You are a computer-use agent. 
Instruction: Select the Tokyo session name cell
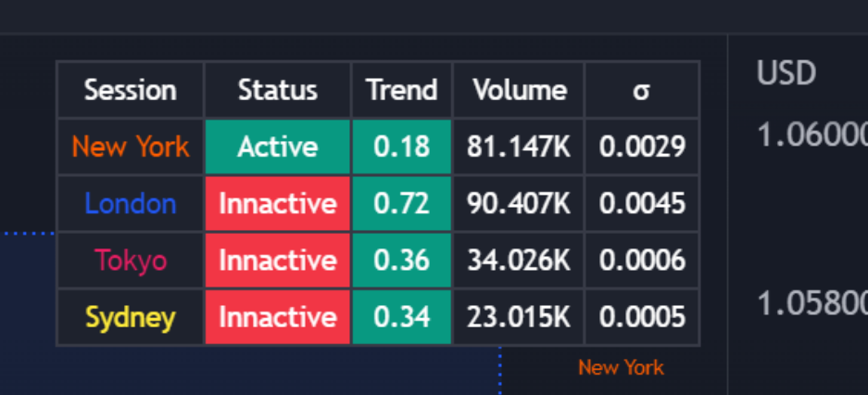(x=130, y=261)
